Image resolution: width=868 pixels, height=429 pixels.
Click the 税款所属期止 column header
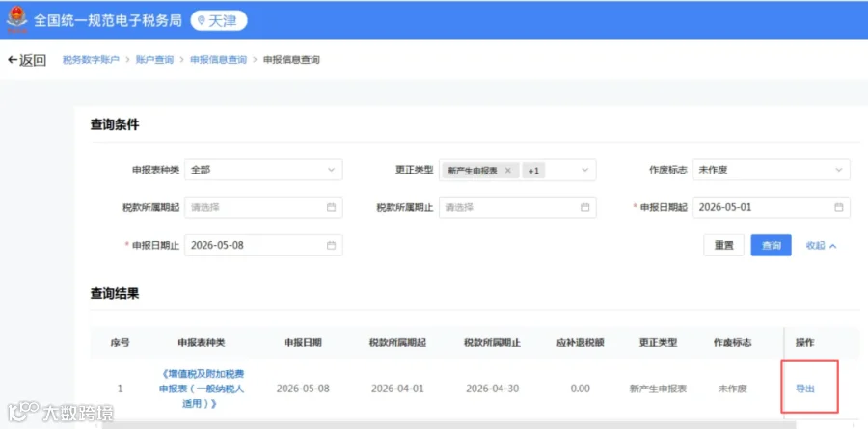pyautogui.click(x=492, y=342)
